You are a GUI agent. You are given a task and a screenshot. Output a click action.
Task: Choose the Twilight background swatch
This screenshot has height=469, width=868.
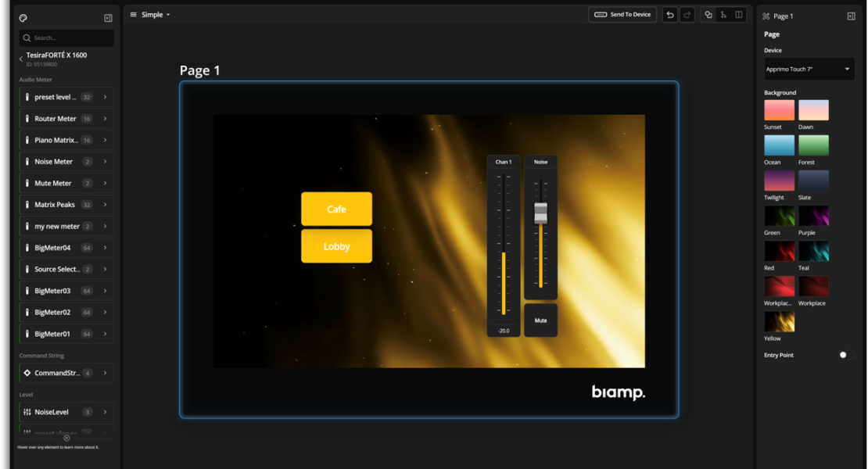tap(779, 181)
